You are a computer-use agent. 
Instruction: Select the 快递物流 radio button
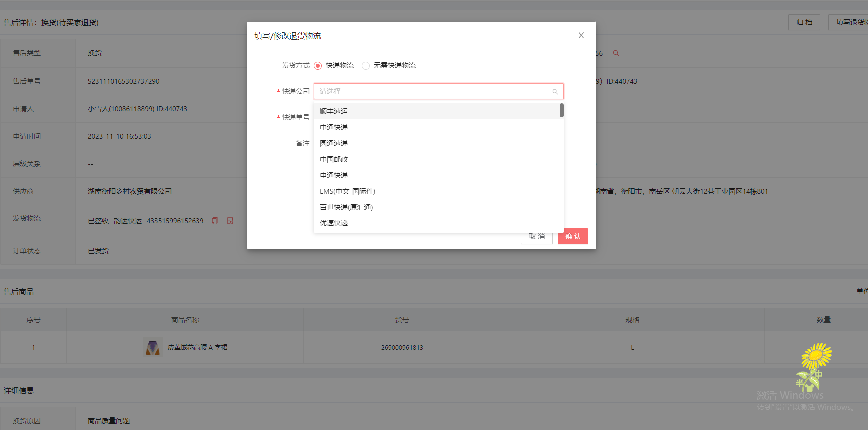pyautogui.click(x=318, y=66)
